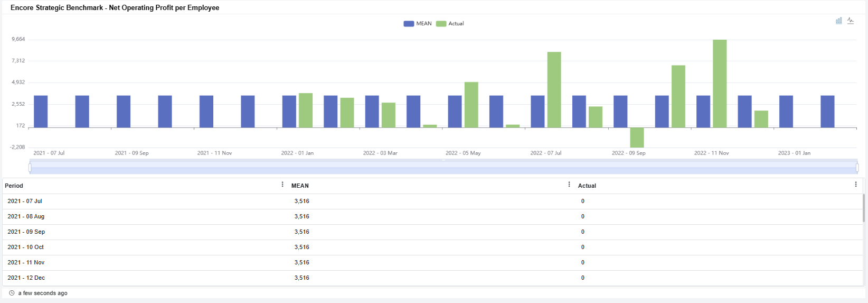This screenshot has height=303, width=868.
Task: Click left handle of chart zoom slider
Action: coord(30,168)
